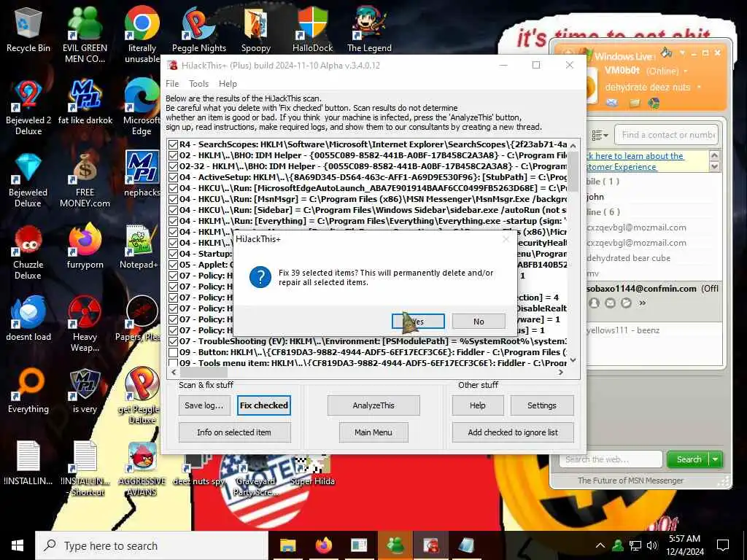Launch HalloDock from the desktop

tap(312, 29)
